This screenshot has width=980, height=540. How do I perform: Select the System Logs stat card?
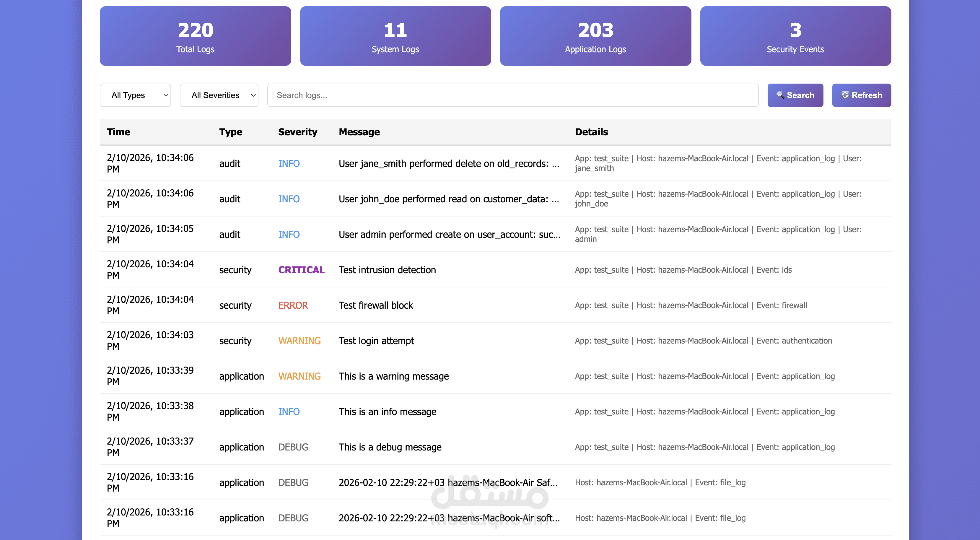[395, 36]
